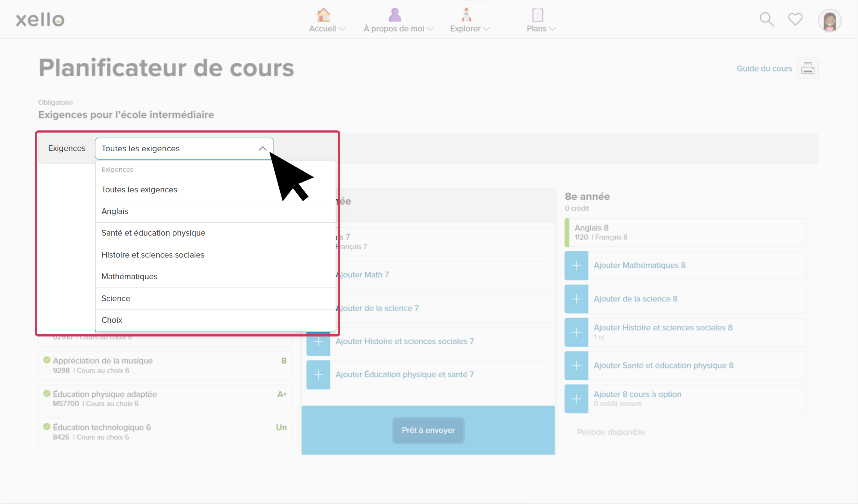Open favorites via the heart icon
Viewport: 858px width, 504px height.
point(795,19)
